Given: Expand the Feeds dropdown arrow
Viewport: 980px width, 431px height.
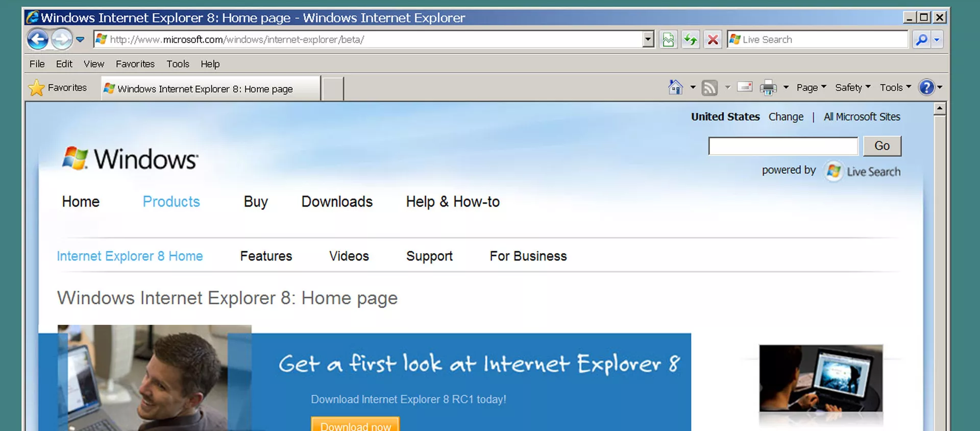Looking at the screenshot, I should tap(728, 87).
